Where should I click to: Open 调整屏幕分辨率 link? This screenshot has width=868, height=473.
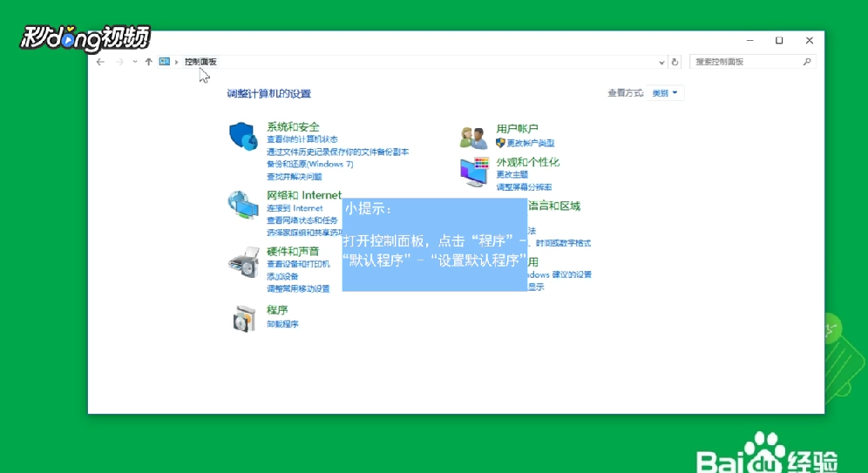[524, 187]
